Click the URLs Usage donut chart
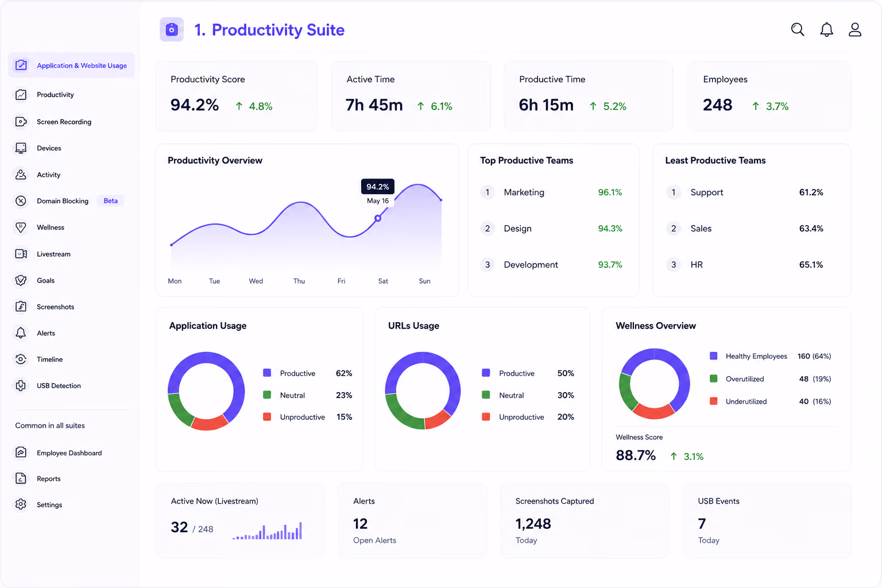 tap(423, 391)
